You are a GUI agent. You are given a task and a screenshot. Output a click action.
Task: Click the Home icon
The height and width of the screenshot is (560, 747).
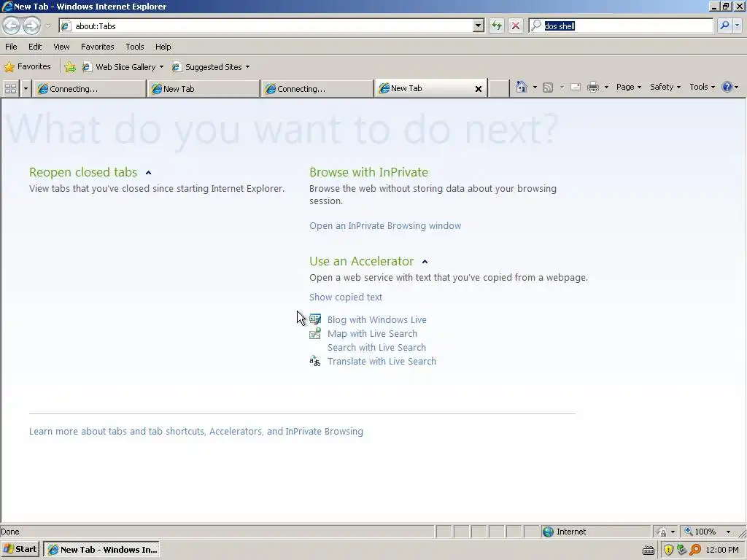point(521,87)
